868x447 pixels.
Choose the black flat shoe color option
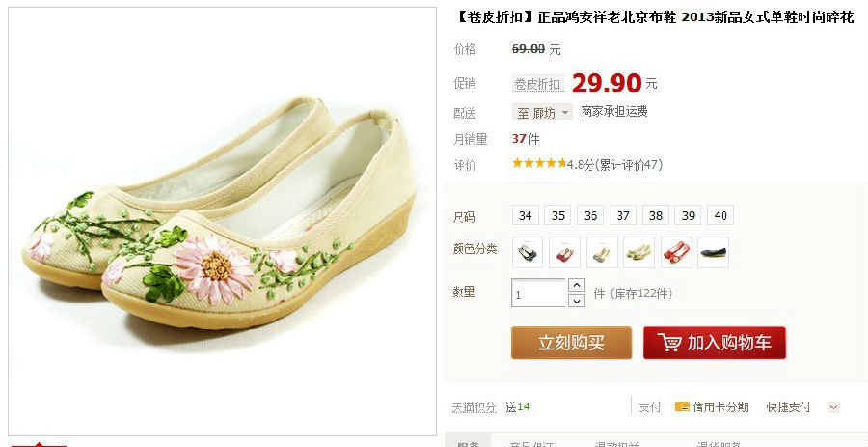(x=713, y=253)
